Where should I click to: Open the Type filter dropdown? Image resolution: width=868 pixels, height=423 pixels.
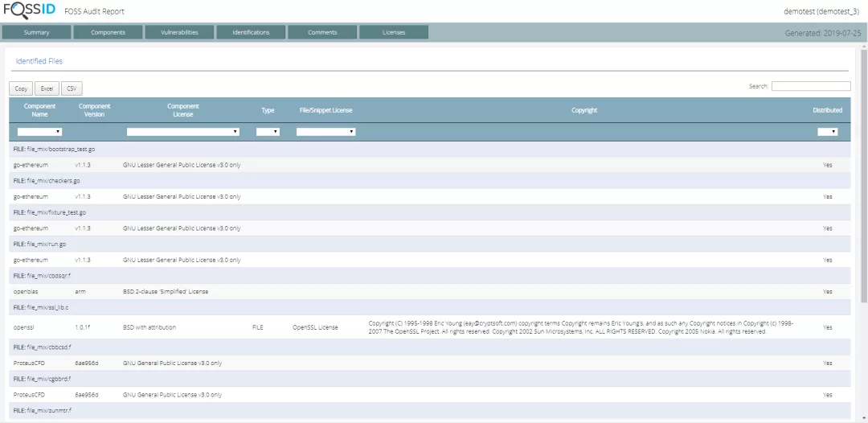[268, 132]
